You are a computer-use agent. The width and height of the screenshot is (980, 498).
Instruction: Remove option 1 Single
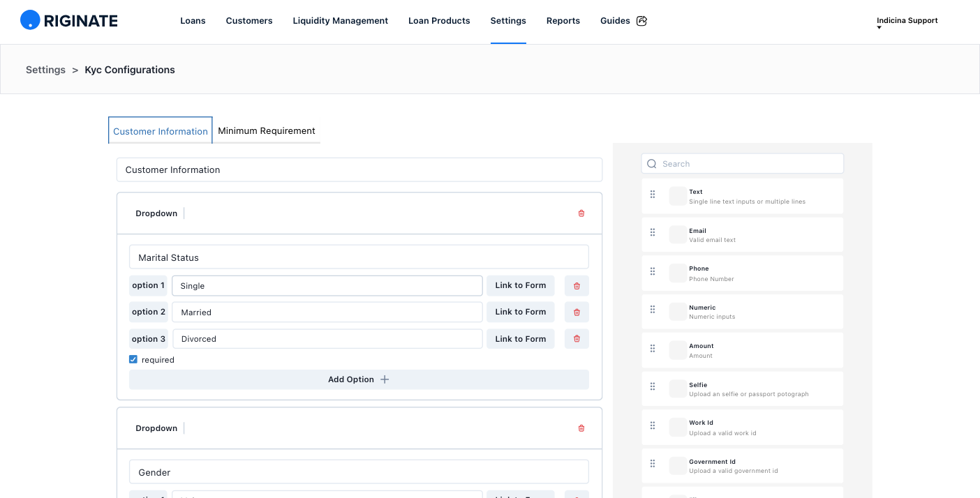577,286
